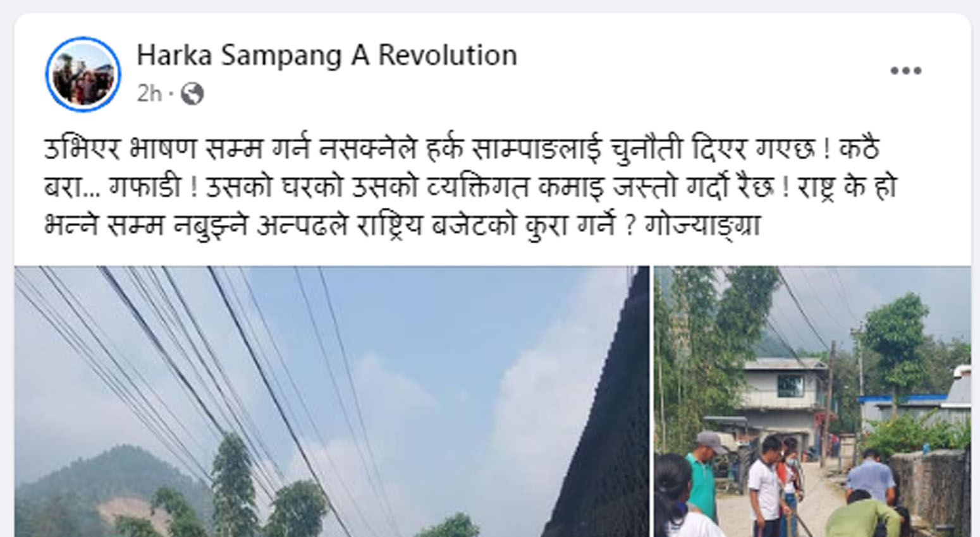
Task: Click the word गोज्याङ्ग्रा ending the post
Action: coord(702,226)
